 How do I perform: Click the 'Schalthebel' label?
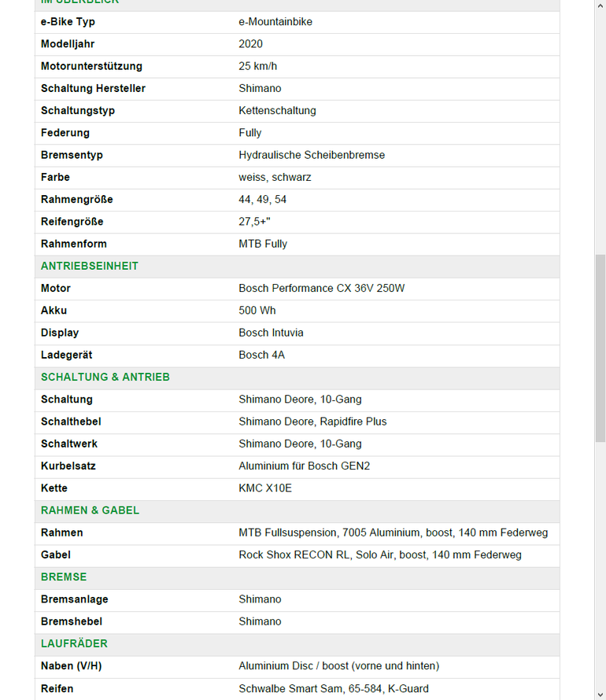pos(71,422)
